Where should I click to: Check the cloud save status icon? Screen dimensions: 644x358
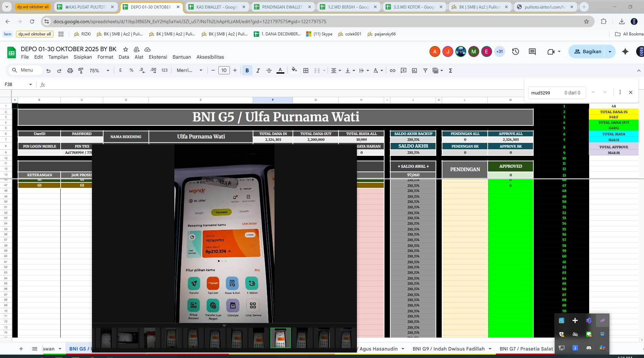click(147, 49)
